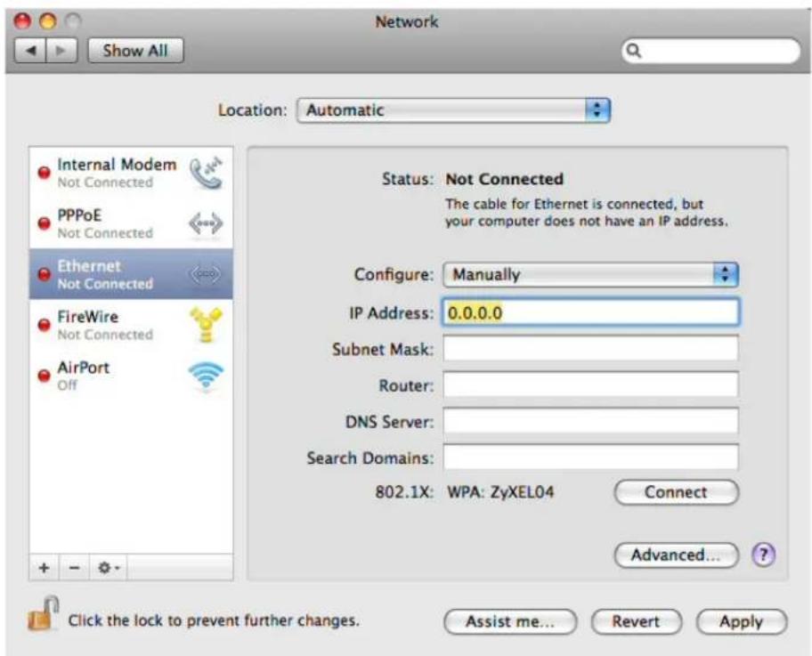The height and width of the screenshot is (656, 812).
Task: Click the Router input field
Action: point(591,385)
